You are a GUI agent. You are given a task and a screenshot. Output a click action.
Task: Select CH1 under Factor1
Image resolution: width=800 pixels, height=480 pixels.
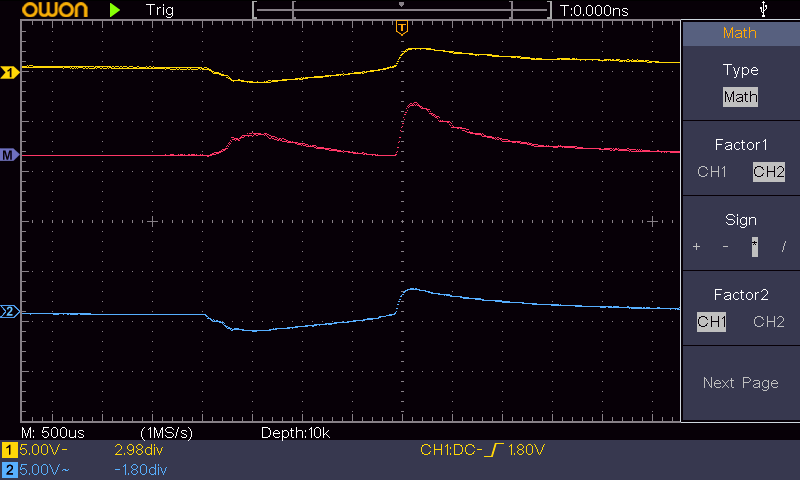pyautogui.click(x=712, y=172)
